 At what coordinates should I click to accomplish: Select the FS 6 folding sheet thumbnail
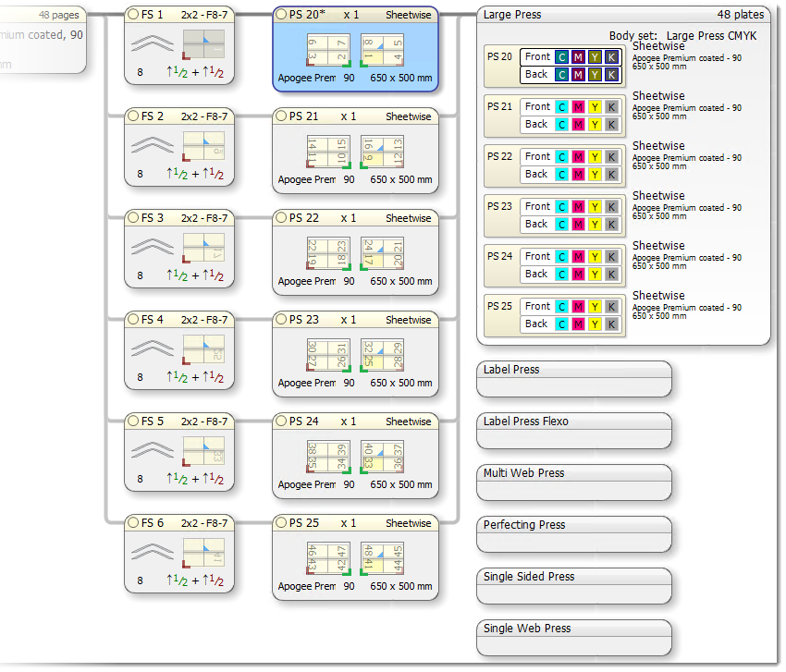(x=203, y=553)
